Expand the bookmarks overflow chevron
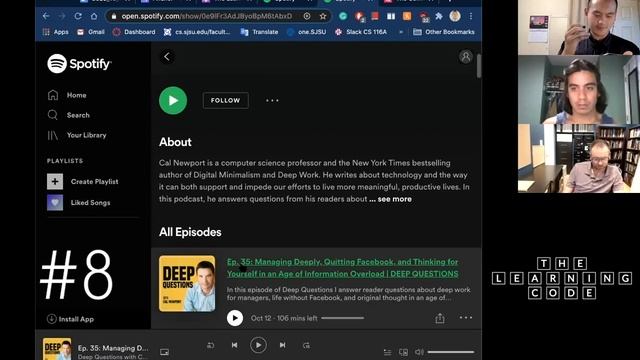The width and height of the screenshot is (640, 360). click(401, 32)
